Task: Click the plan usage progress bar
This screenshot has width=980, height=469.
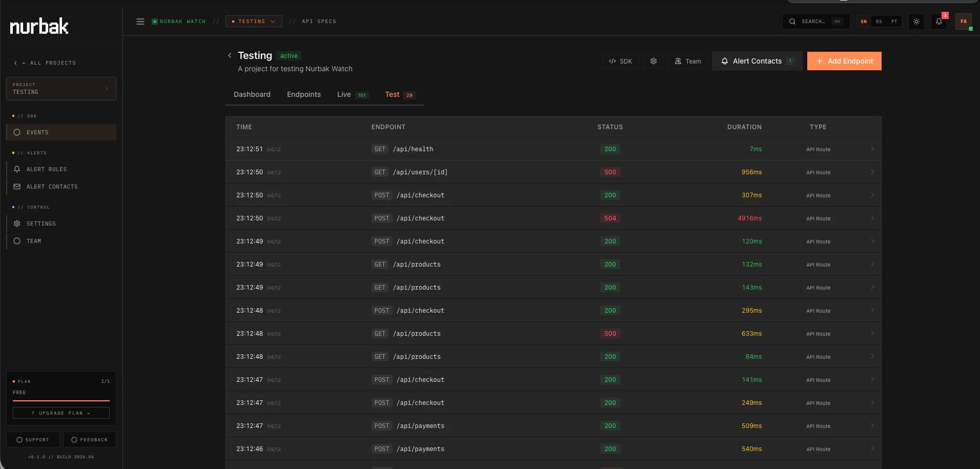Action: pos(61,401)
